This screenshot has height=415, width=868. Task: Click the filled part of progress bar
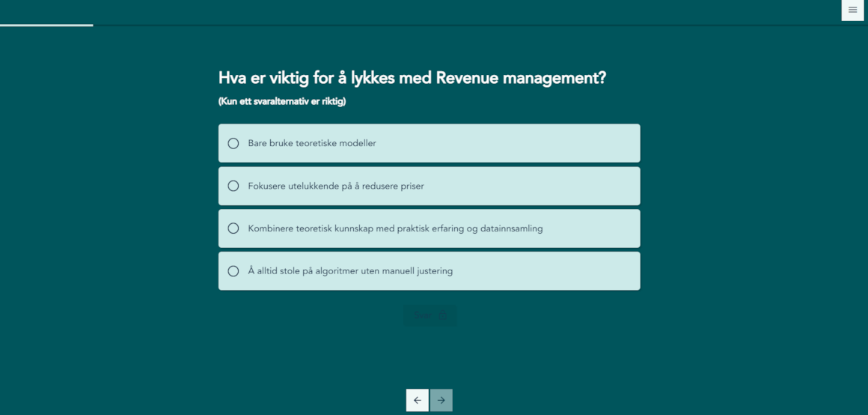coord(46,25)
